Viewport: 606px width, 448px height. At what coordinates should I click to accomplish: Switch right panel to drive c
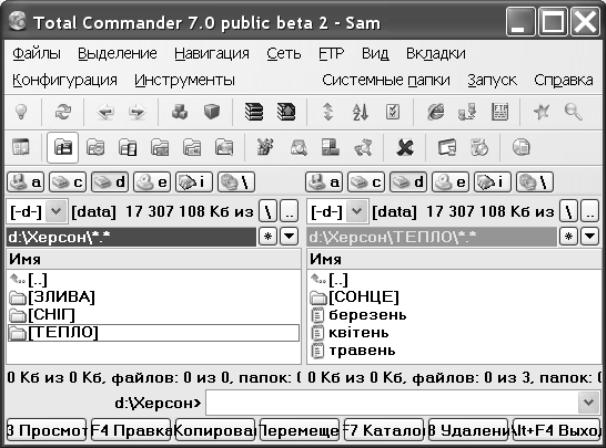[366, 182]
